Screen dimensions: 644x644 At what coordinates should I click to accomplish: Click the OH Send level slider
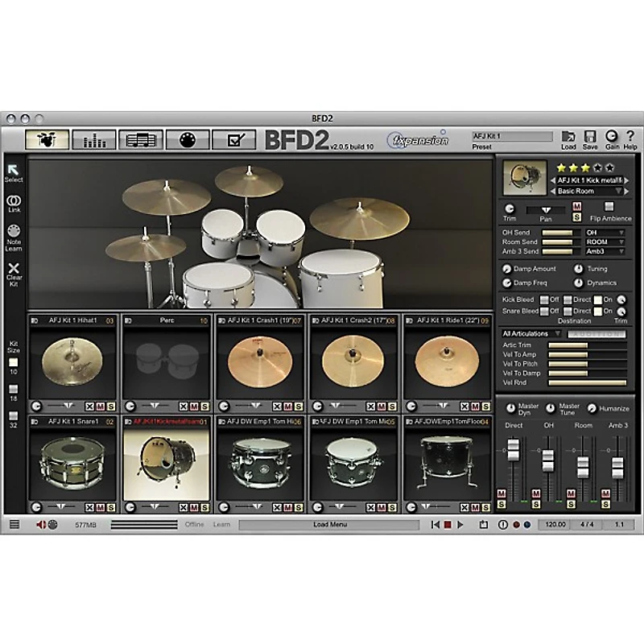tap(562, 233)
